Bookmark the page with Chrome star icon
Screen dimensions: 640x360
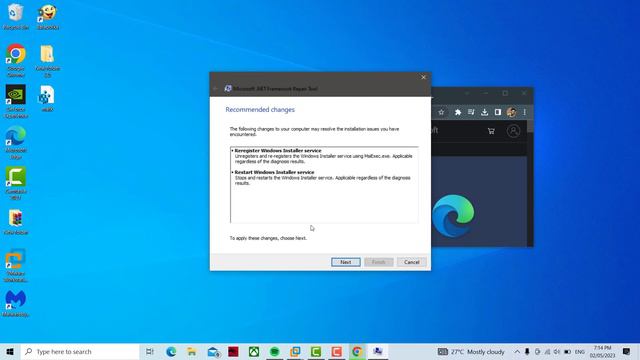(x=441, y=112)
